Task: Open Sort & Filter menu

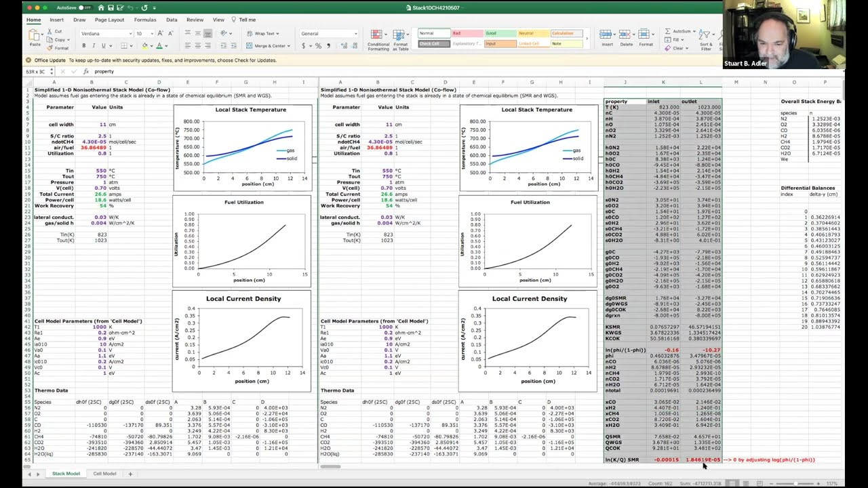Action: click(707, 39)
